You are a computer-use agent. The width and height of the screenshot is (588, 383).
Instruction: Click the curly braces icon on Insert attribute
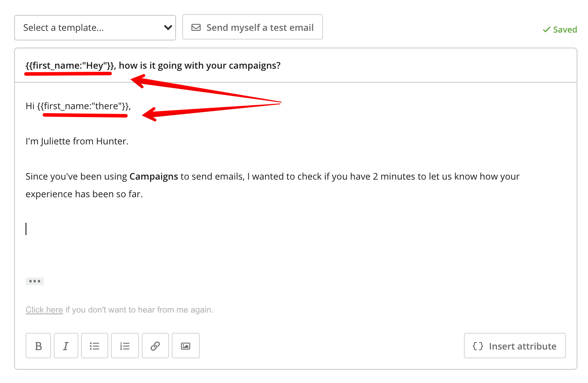[477, 346]
